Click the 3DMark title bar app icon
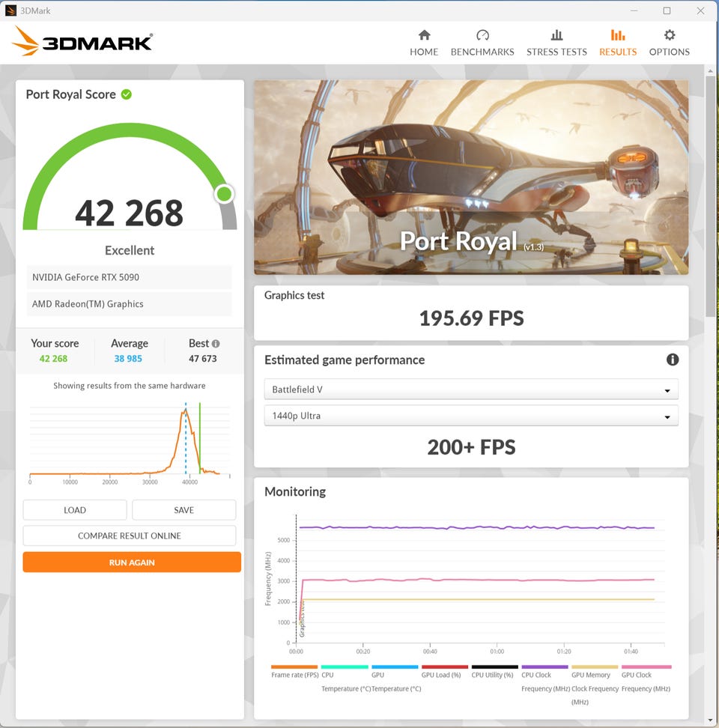 (x=10, y=10)
